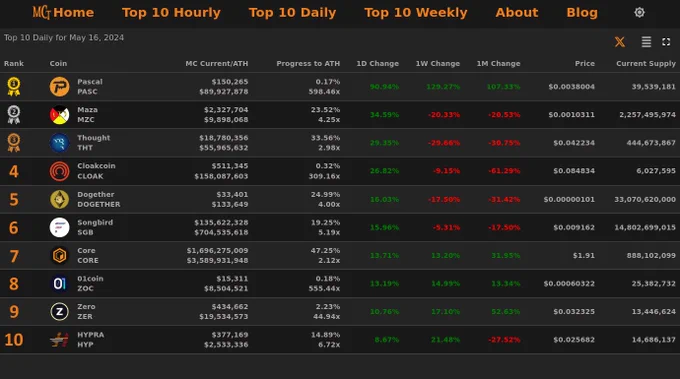The width and height of the screenshot is (680, 379).
Task: Open Top 10 Hourly page
Action: click(171, 13)
